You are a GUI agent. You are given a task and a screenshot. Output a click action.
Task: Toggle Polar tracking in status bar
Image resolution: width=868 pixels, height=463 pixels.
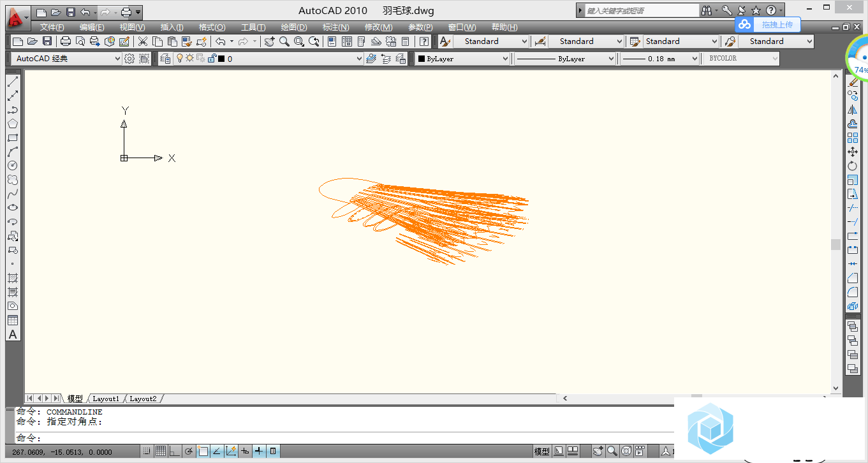tap(189, 451)
